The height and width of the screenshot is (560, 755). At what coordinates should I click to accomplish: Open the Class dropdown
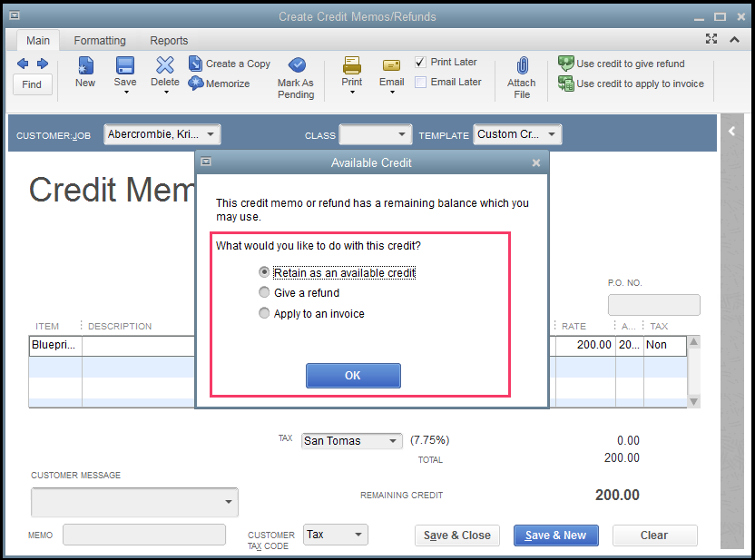[402, 134]
